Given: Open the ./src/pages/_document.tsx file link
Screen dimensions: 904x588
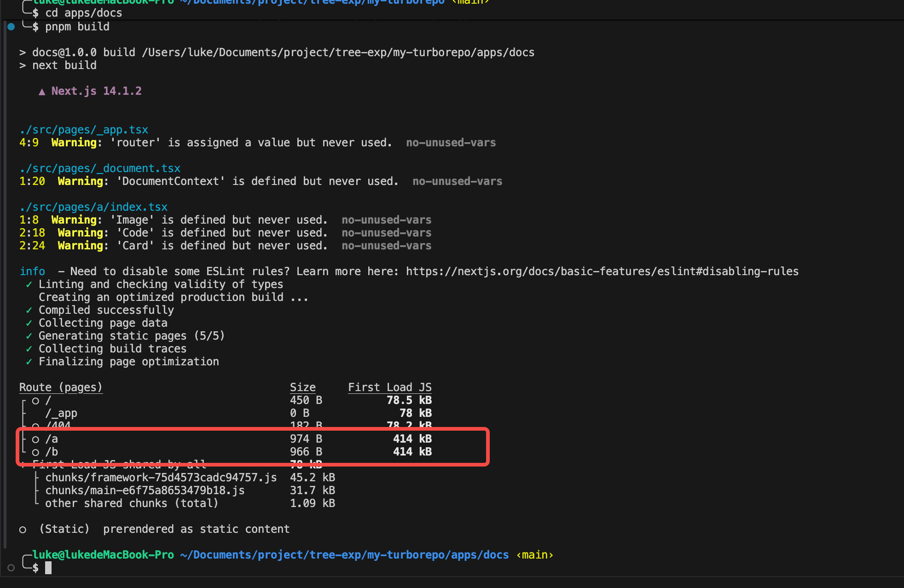Looking at the screenshot, I should click(100, 168).
